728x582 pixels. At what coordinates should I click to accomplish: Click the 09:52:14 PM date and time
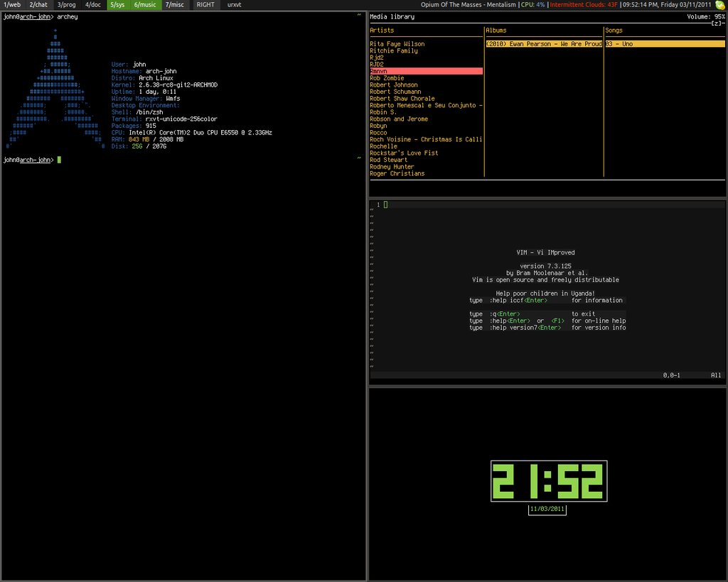pos(667,5)
